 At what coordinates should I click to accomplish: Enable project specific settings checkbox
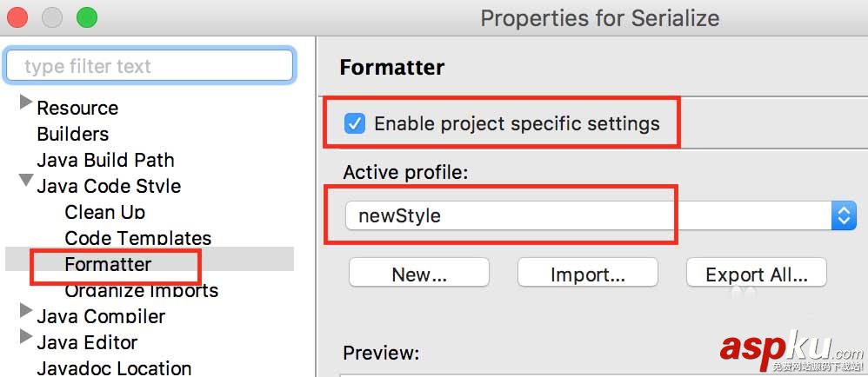355,123
